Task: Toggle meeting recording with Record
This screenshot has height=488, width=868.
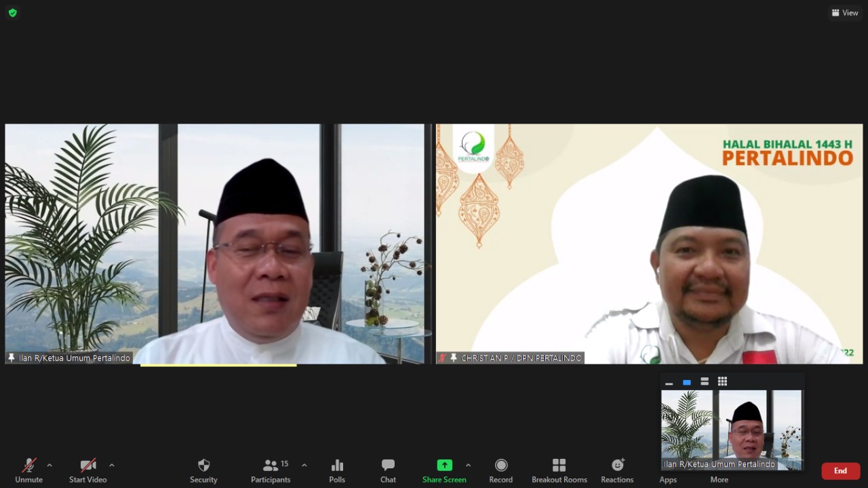Action: tap(501, 470)
